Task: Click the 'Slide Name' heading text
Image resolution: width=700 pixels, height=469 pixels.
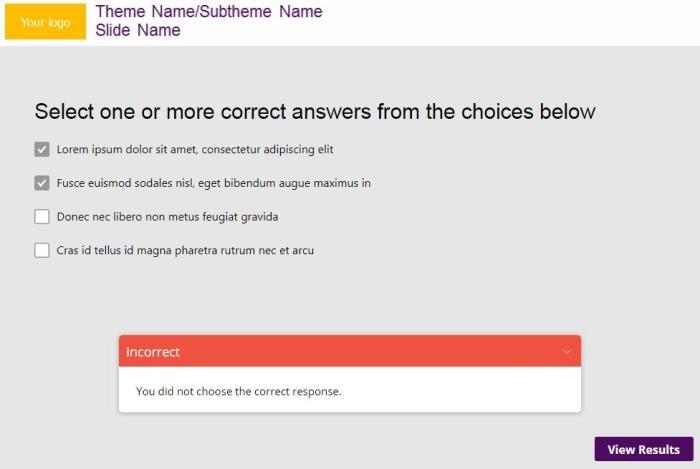Action: pos(138,31)
